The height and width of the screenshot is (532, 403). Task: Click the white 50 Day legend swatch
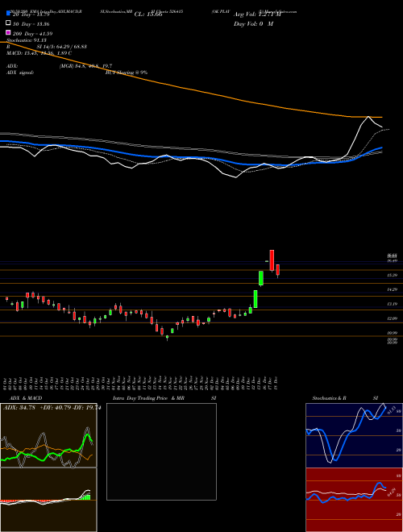pyautogui.click(x=8, y=23)
